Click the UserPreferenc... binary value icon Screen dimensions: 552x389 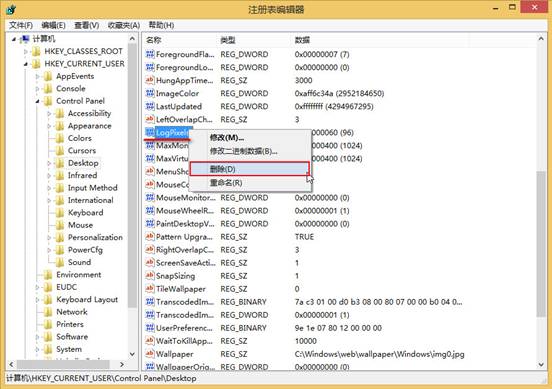pyautogui.click(x=150, y=328)
